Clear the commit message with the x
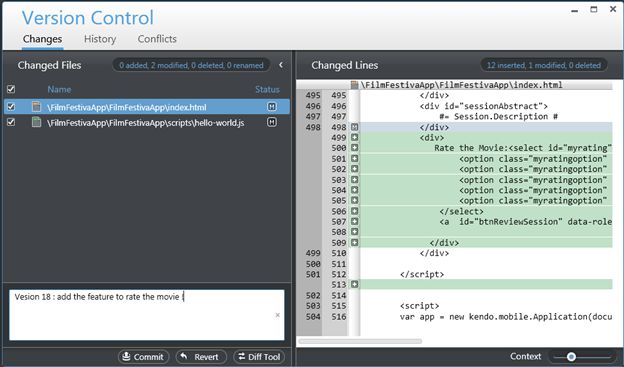 tap(277, 315)
